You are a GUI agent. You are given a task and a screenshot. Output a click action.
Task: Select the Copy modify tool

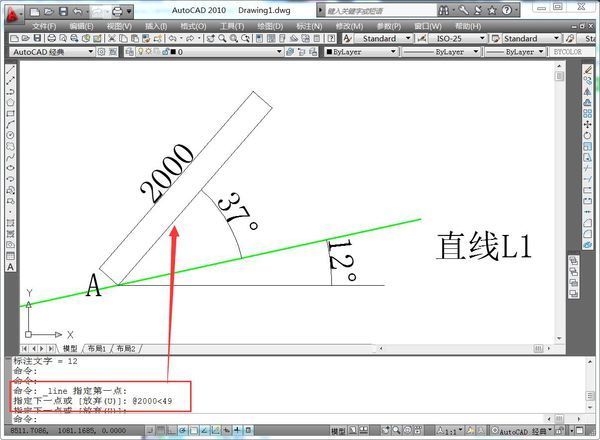[x=588, y=80]
